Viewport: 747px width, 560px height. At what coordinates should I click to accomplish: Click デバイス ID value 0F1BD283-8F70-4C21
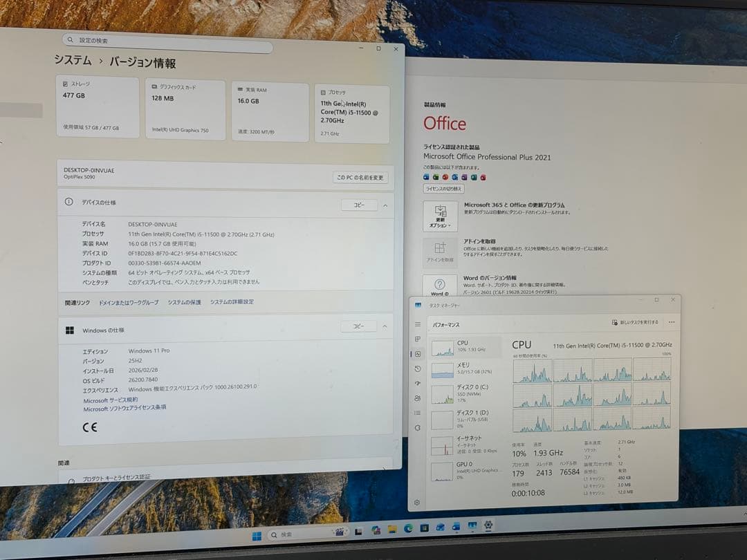[183, 253]
